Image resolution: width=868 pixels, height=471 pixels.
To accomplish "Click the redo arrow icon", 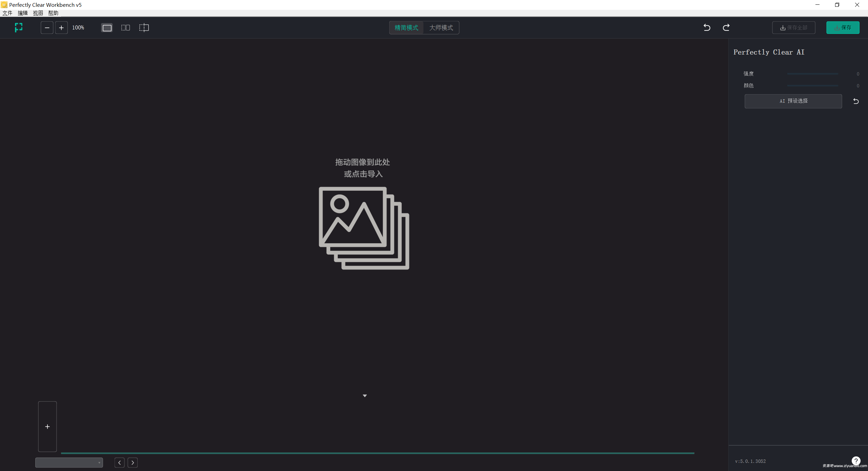I will click(x=726, y=27).
